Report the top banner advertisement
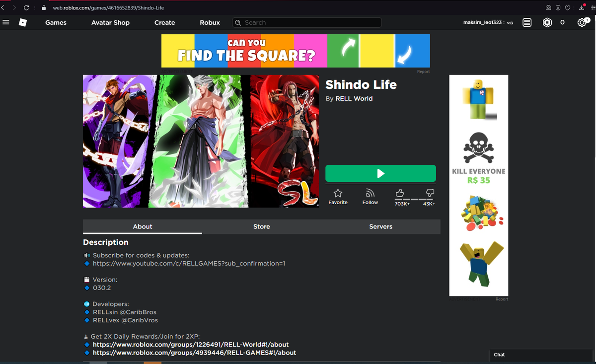 423,72
